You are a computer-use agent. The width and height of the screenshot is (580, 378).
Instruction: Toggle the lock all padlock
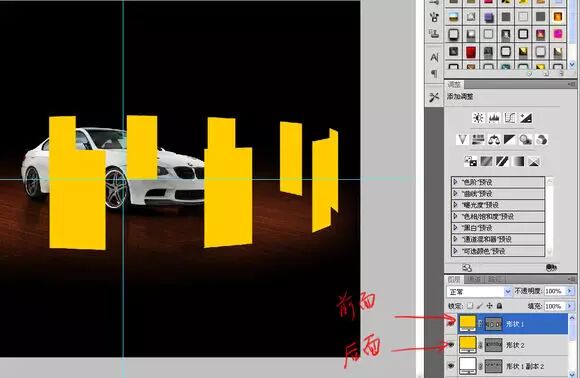(x=499, y=306)
